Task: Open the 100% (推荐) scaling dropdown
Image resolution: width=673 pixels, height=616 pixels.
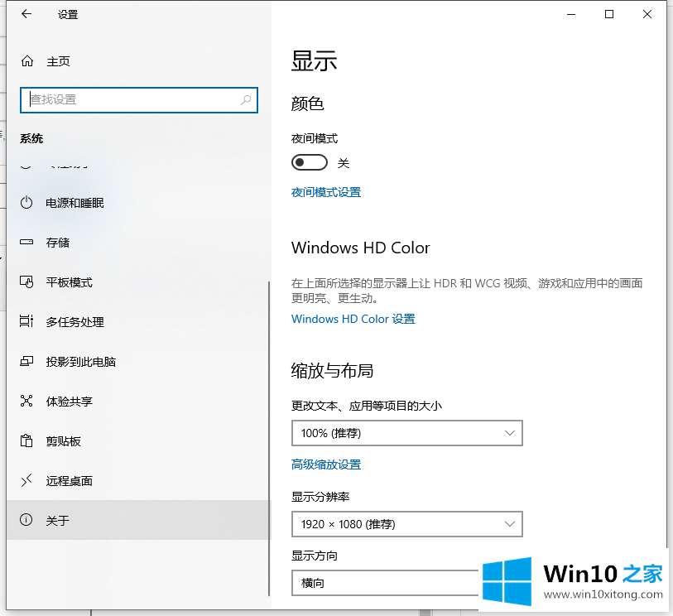Action: point(407,433)
